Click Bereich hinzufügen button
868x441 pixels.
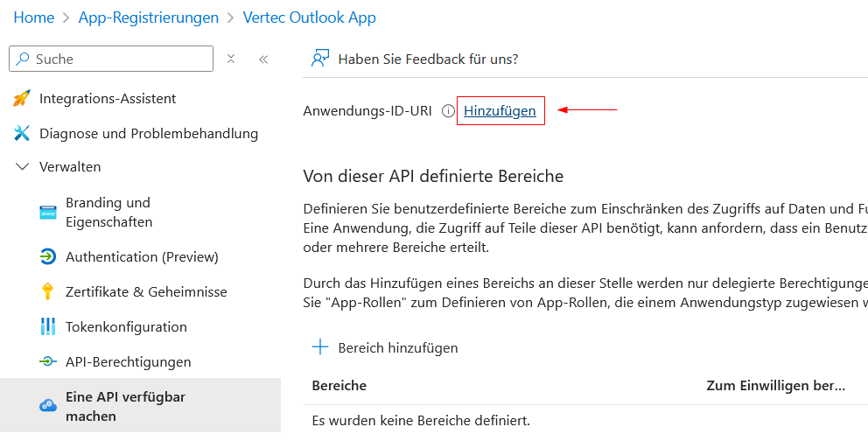(385, 347)
